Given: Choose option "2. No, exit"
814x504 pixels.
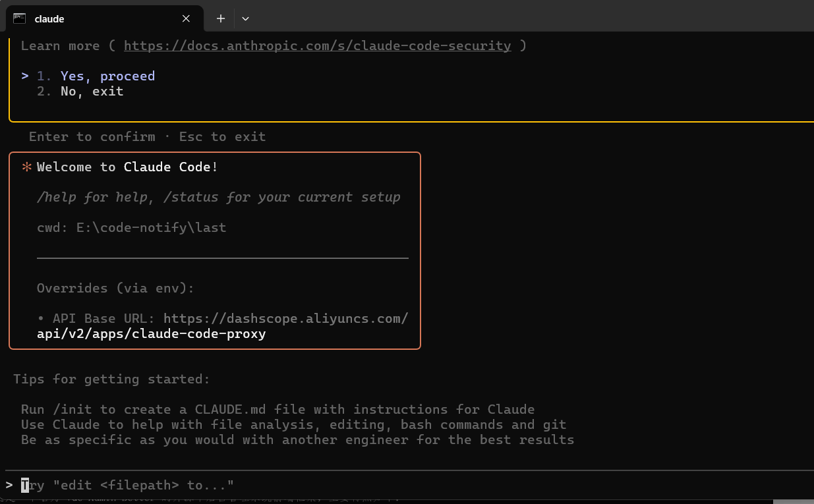Looking at the screenshot, I should point(80,91).
